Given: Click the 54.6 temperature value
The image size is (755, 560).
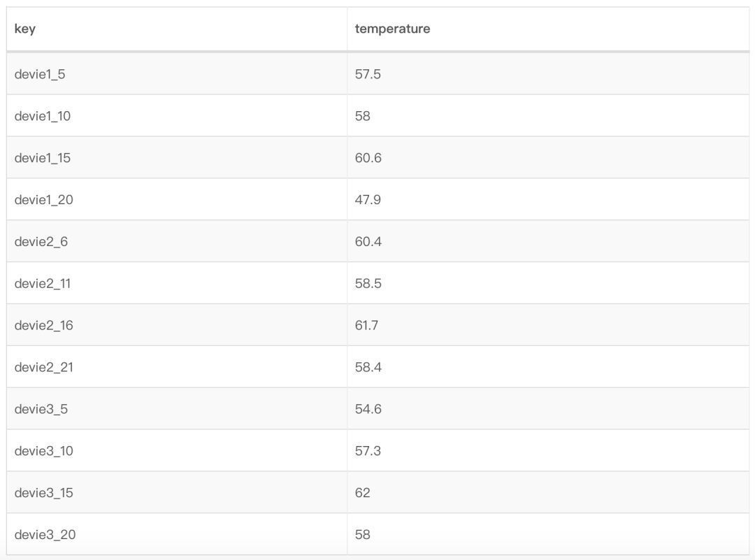Looking at the screenshot, I should point(368,410).
